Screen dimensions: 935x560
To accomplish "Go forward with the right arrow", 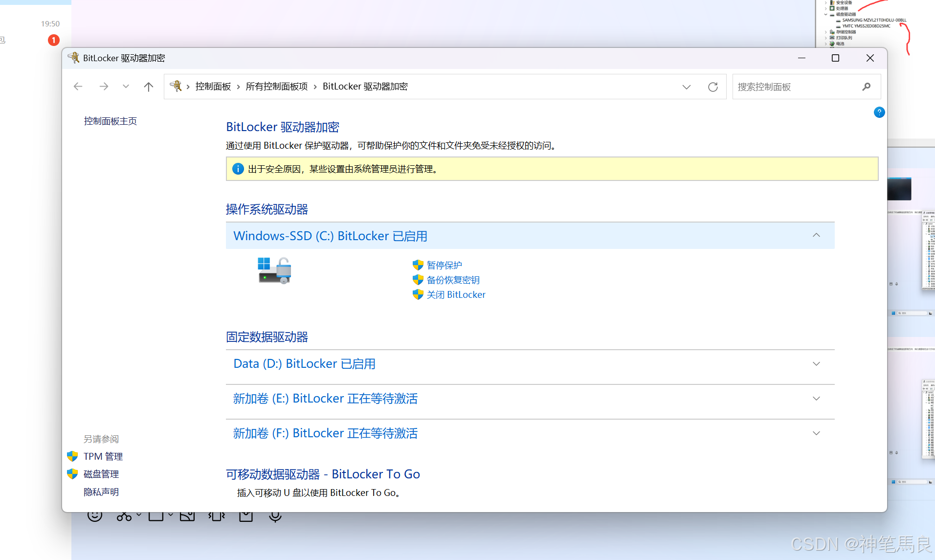I will click(104, 87).
